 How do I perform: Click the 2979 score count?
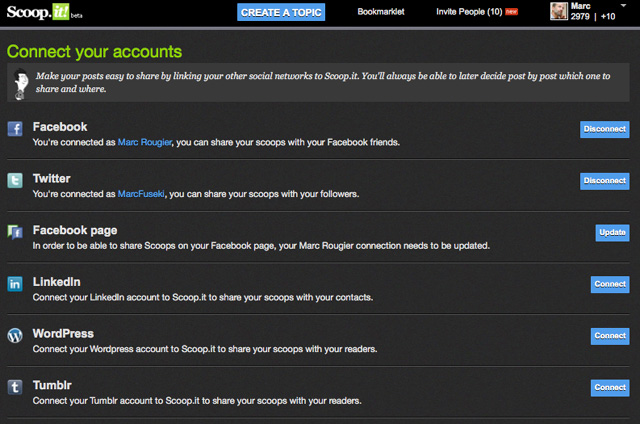(x=580, y=16)
